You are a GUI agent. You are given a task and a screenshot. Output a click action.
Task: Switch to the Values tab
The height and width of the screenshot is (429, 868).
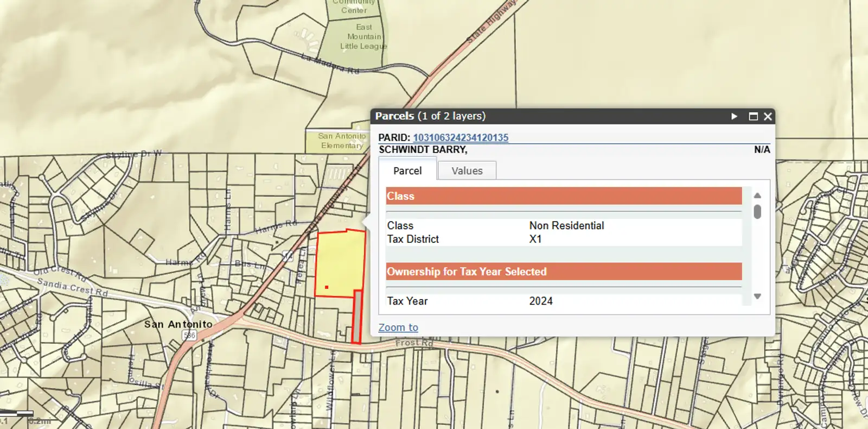tap(467, 171)
